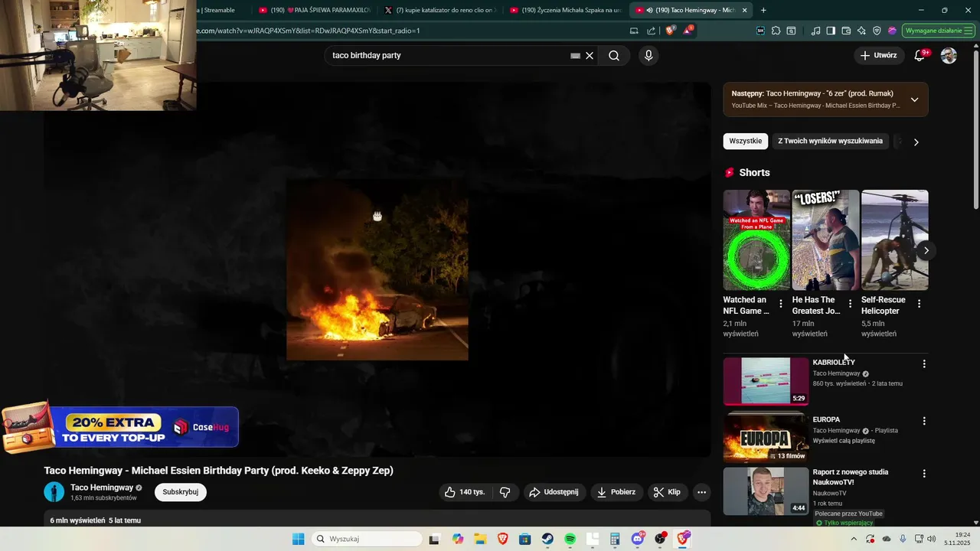Click the browser address bar URL
980x551 pixels.
pyautogui.click(x=306, y=31)
